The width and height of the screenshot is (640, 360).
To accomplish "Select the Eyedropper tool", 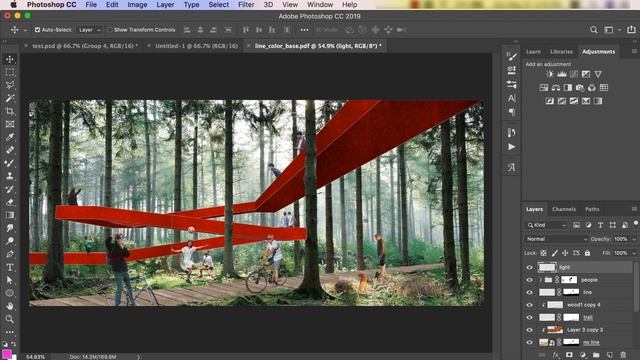I will pos(10,137).
